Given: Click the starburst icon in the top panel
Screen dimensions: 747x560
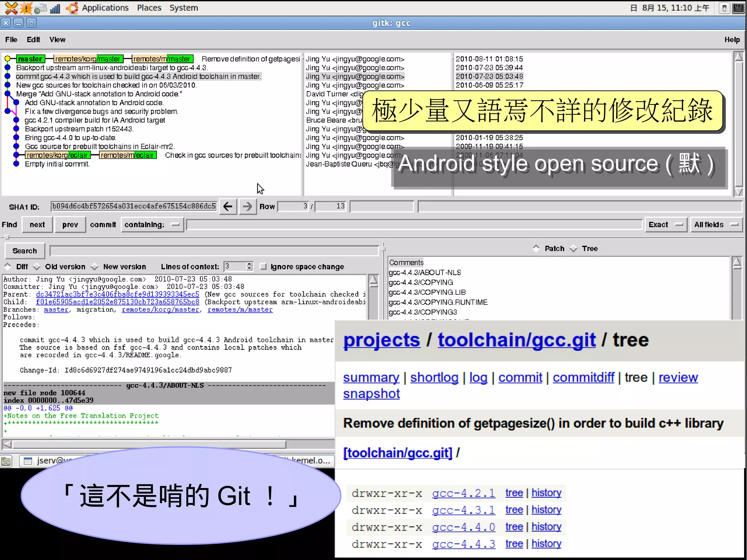Looking at the screenshot, I should click(26, 8).
